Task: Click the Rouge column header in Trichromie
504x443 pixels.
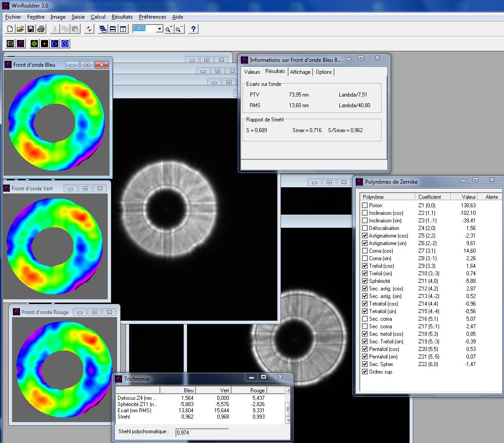Action: (x=257, y=390)
